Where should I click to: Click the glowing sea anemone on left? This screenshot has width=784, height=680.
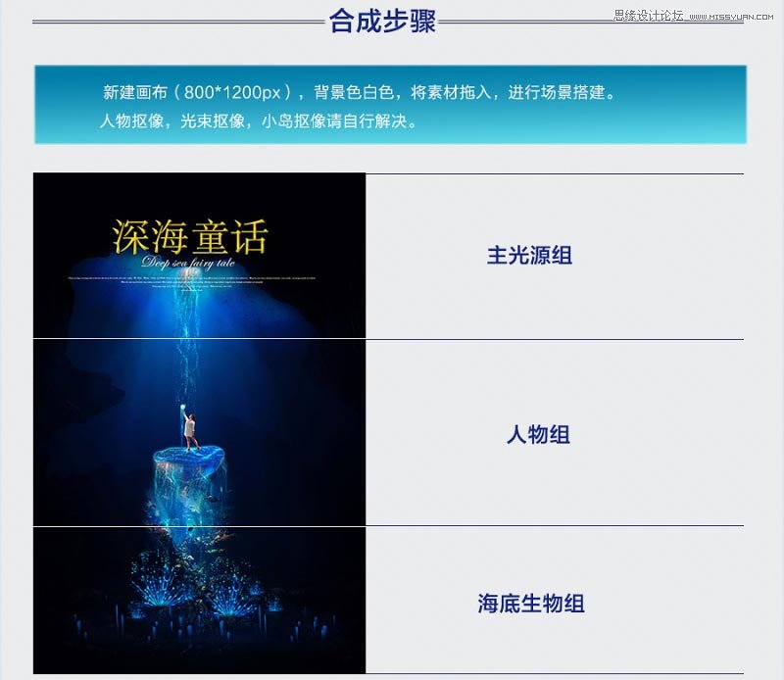pos(156,585)
